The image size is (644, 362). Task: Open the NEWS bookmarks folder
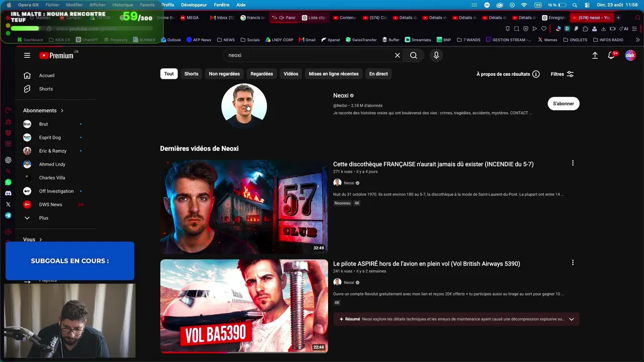click(x=226, y=40)
